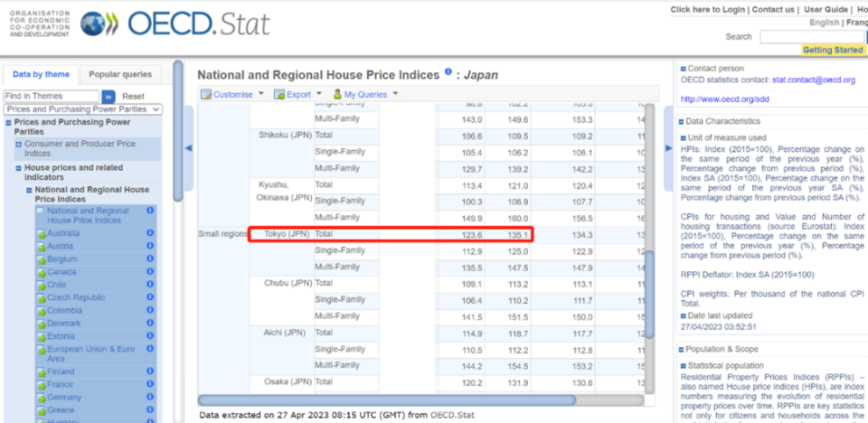Collapse Prices and Purchasing Power Parities tree node
This screenshot has height=423, width=868.
coord(8,122)
